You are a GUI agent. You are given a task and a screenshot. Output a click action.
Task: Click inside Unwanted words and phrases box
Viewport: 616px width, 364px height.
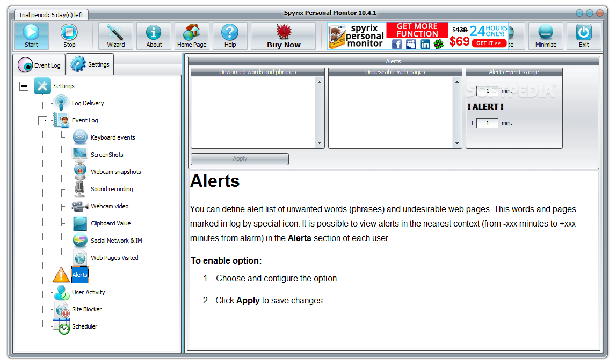click(x=253, y=112)
